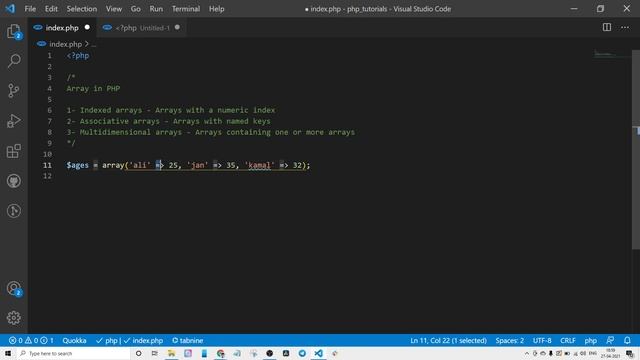The height and width of the screenshot is (360, 640).
Task: Click the 'Associative arrays' comment line
Action: 168,121
